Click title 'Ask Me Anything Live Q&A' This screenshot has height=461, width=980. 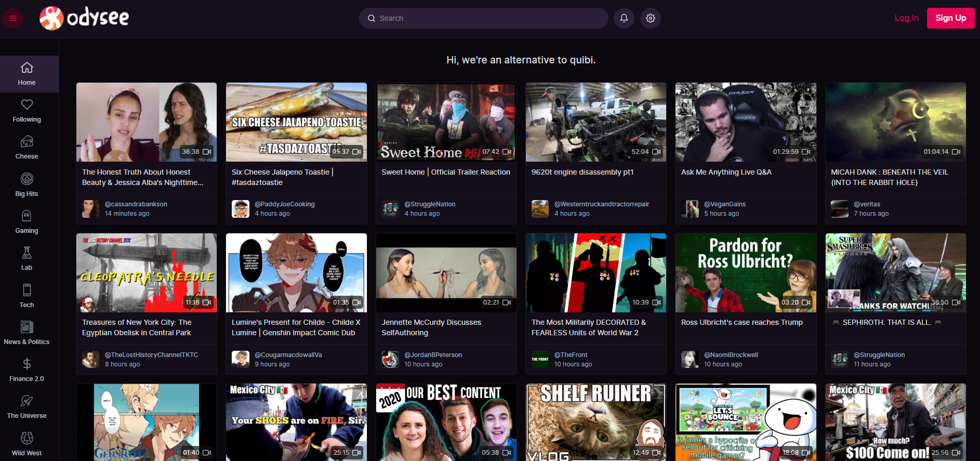(726, 172)
